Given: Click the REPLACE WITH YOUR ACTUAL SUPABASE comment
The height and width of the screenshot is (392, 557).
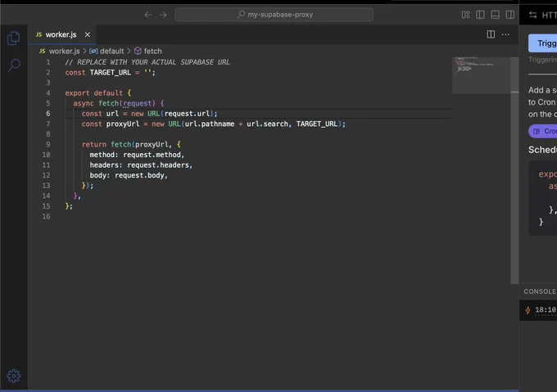Looking at the screenshot, I should click(x=147, y=62).
